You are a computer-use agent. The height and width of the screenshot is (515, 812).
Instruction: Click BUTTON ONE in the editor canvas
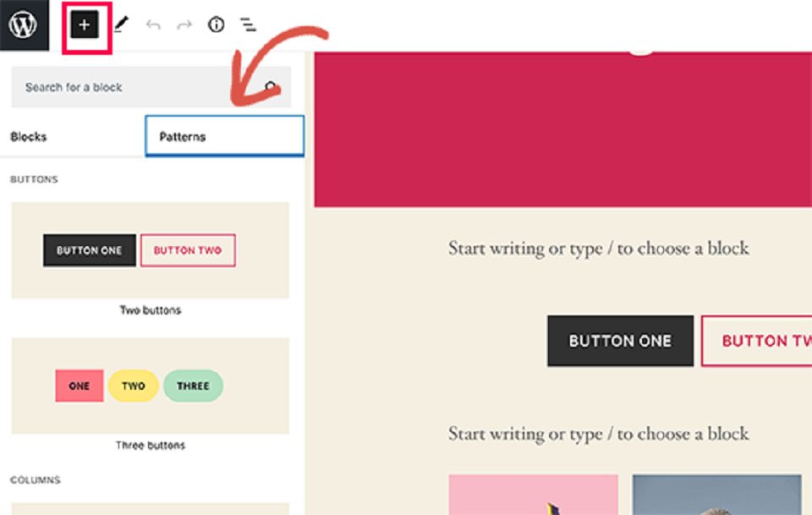tap(620, 341)
